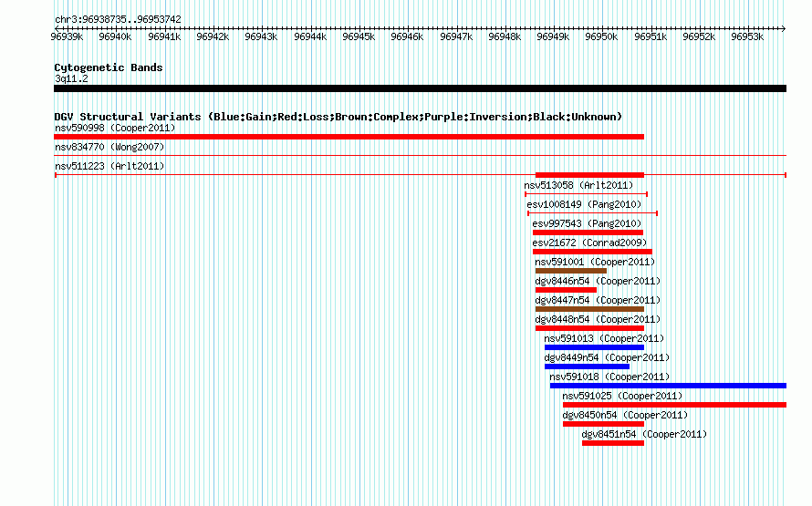Open nsv591018 (Cooper2011) label
The height and width of the screenshot is (506, 812).
coord(609,377)
